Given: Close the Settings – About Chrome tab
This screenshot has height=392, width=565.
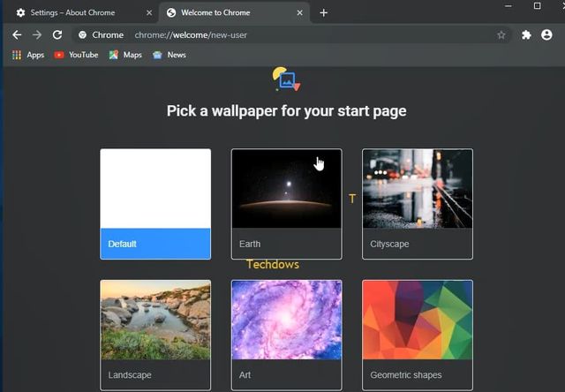Looking at the screenshot, I should (x=148, y=13).
